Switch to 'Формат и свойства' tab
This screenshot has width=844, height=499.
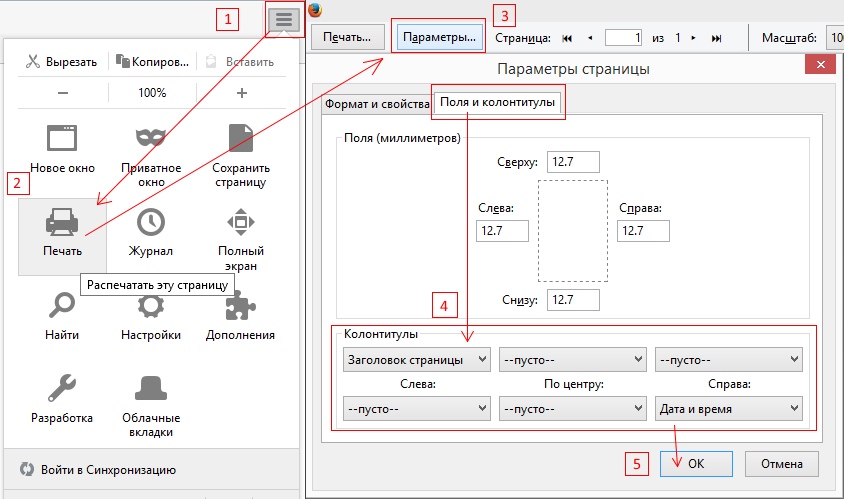point(377,104)
